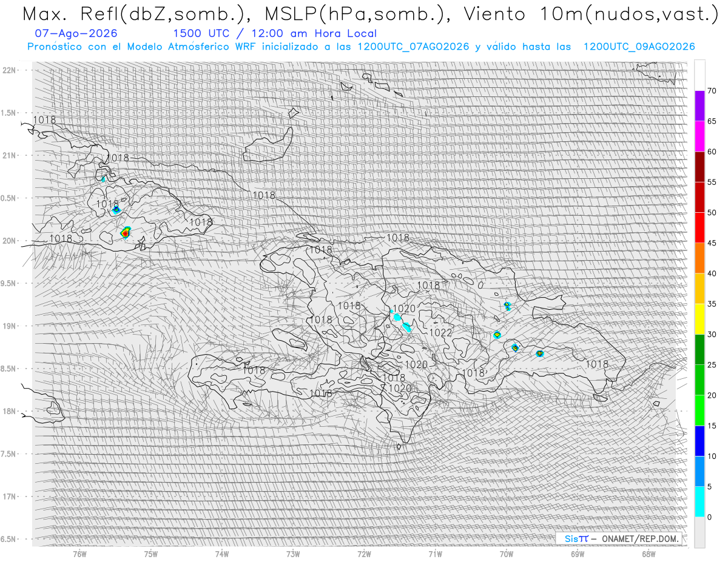
Task: Select the yellow 30-35 dBZ legend swatch
Action: coord(699,319)
